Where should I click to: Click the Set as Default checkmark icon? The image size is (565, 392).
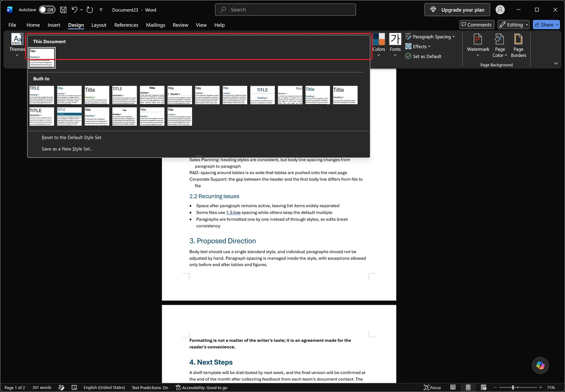coord(408,56)
